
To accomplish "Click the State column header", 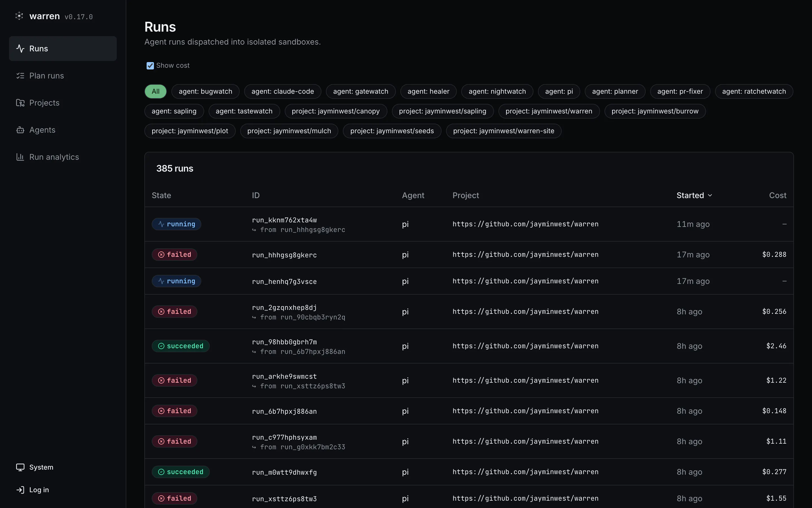I will (x=161, y=196).
